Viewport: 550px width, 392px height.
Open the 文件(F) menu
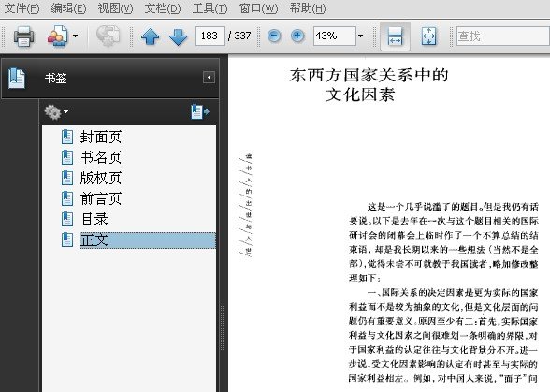coord(22,8)
